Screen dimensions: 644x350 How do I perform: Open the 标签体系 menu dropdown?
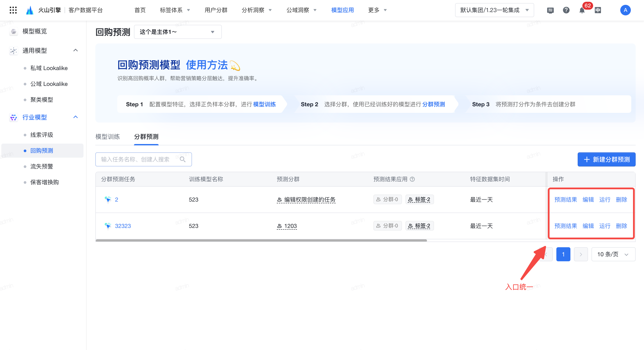click(175, 10)
